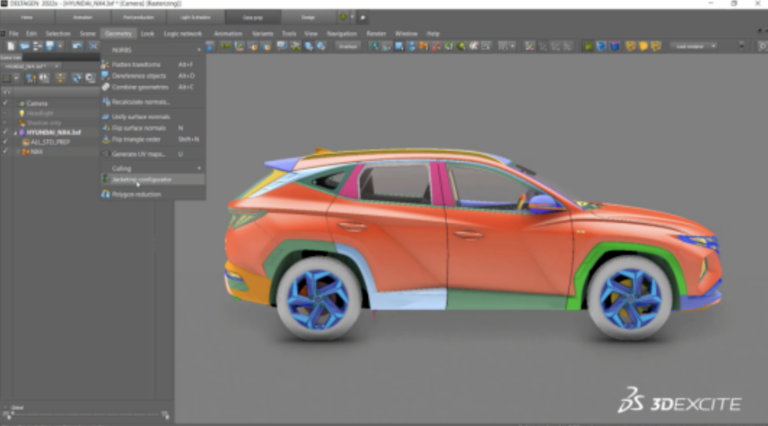Viewport: 768px width, 426px height.
Task: Click the Open file folder icon
Action: tap(24, 46)
